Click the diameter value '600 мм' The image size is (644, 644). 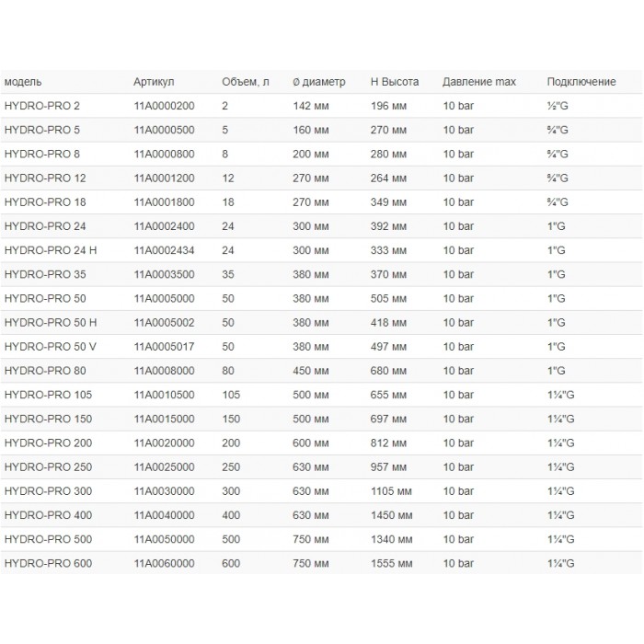[311, 443]
